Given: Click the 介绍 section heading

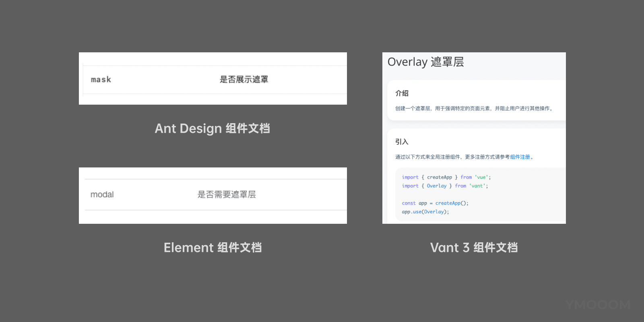Looking at the screenshot, I should pos(402,93).
